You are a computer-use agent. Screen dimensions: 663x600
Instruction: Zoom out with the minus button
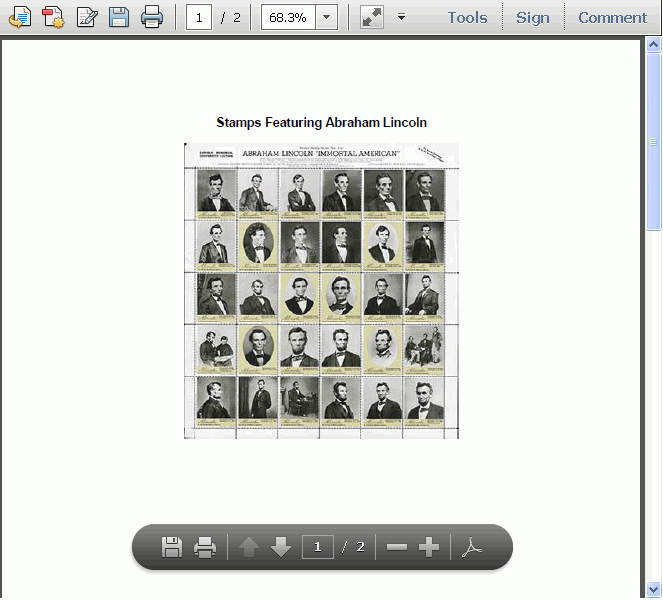tap(397, 548)
